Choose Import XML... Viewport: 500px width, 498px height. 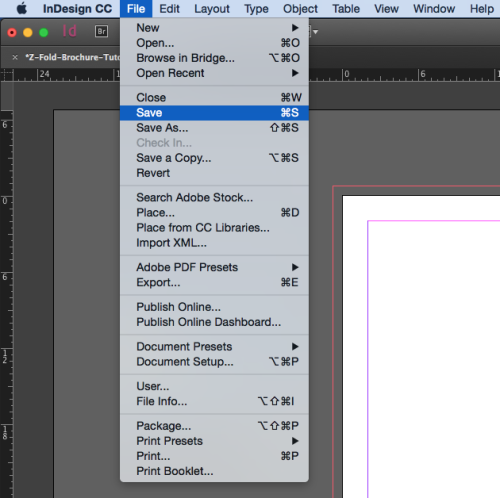tap(214, 243)
